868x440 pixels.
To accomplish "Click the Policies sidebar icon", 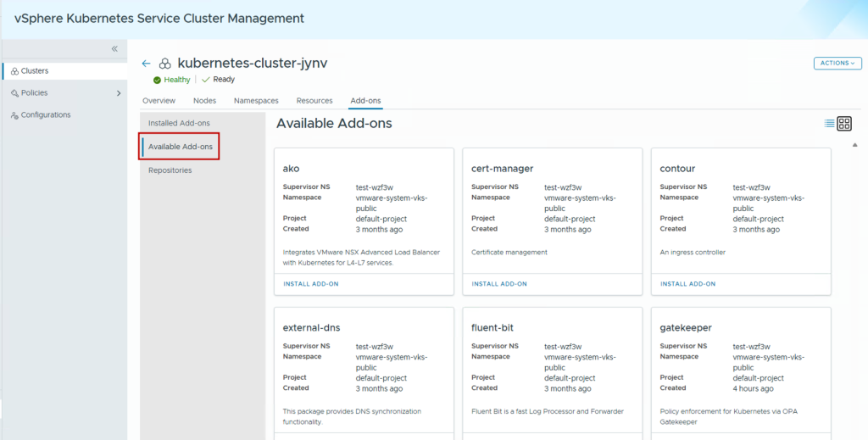I will tap(15, 93).
